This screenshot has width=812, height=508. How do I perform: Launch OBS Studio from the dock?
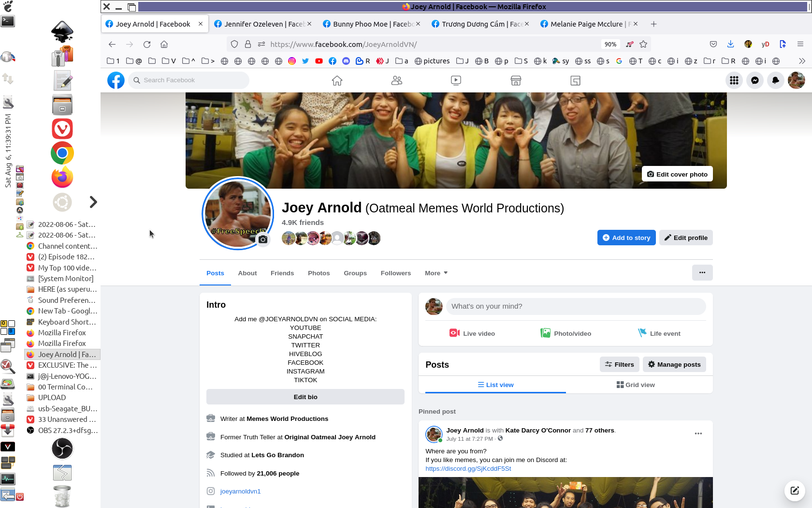pyautogui.click(x=62, y=448)
